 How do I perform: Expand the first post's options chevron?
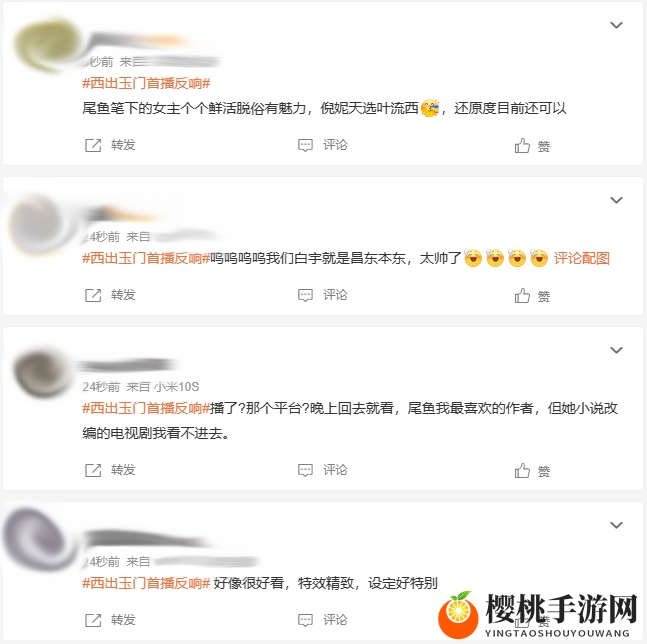616,25
